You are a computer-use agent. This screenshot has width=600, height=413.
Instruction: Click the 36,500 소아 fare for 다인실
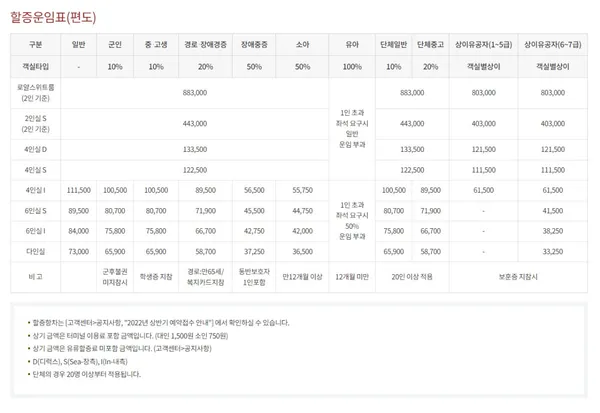pos(302,251)
